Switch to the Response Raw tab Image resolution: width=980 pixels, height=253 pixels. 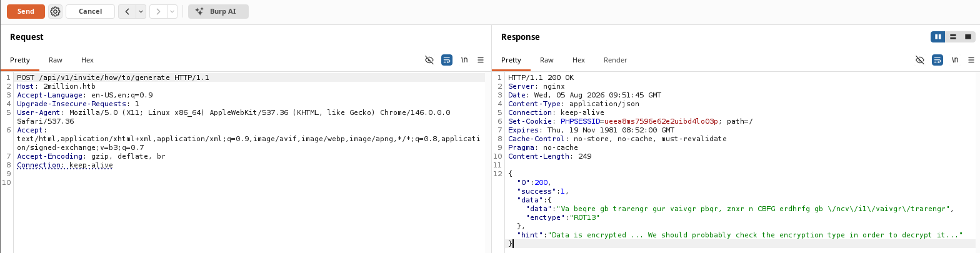click(547, 60)
